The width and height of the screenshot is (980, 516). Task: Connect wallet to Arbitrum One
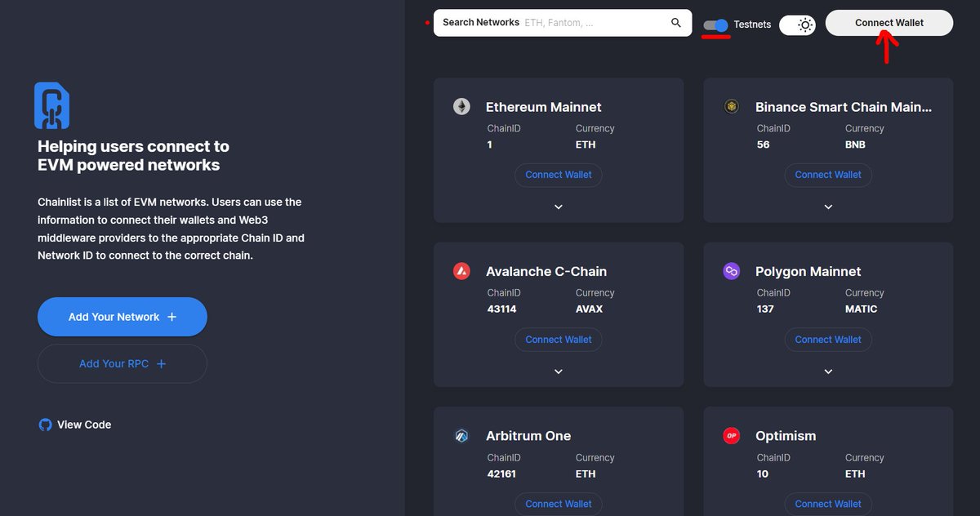click(559, 504)
